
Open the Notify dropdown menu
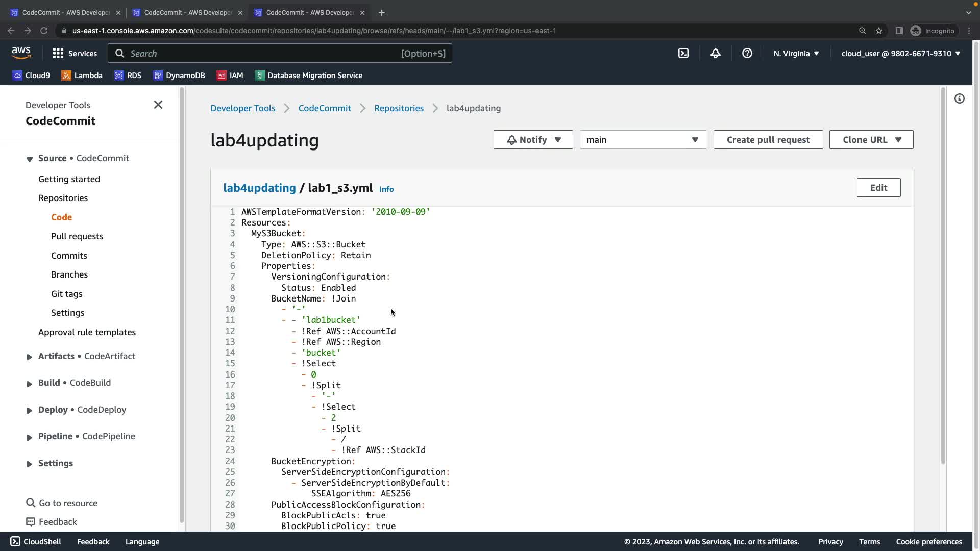pyautogui.click(x=533, y=139)
